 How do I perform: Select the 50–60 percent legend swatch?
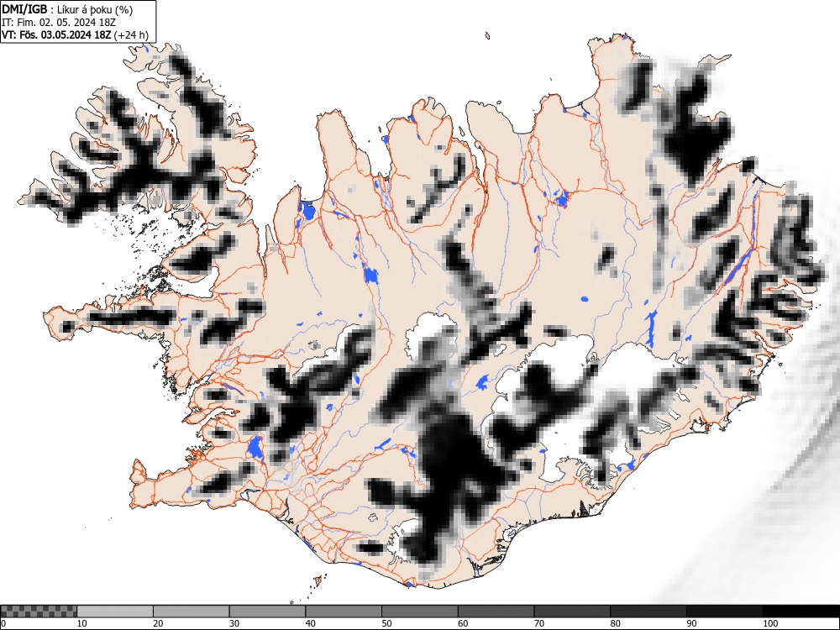tap(419, 612)
